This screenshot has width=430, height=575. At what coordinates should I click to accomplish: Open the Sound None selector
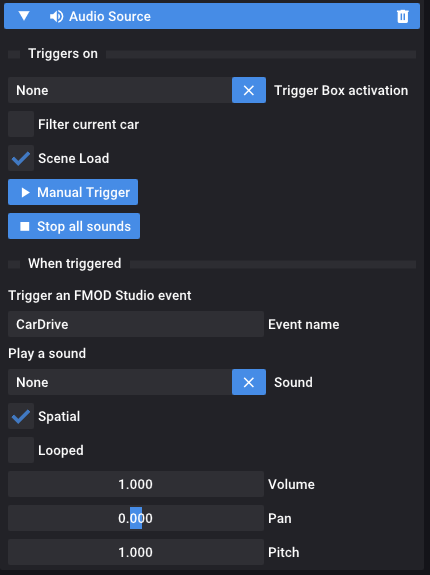click(120, 382)
